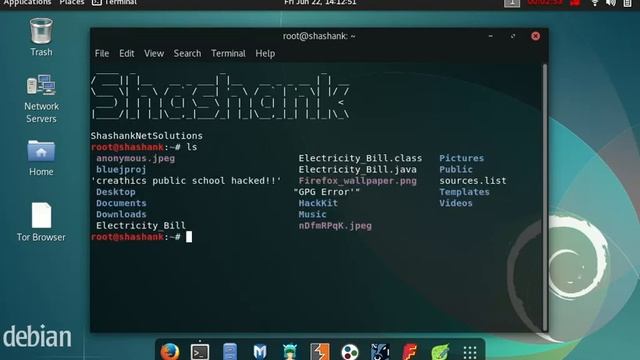Viewport: 640px width, 360px height.
Task: Start Armitage from the dock
Action: coord(290,351)
